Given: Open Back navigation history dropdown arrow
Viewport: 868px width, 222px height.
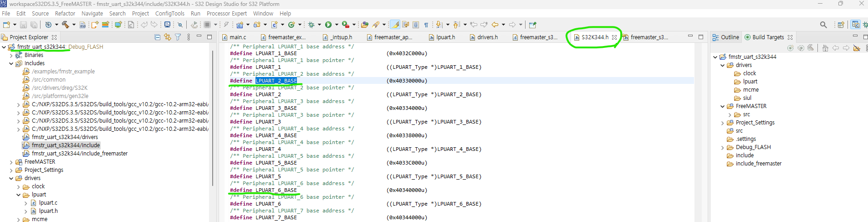Looking at the screenshot, I should coord(503,25).
